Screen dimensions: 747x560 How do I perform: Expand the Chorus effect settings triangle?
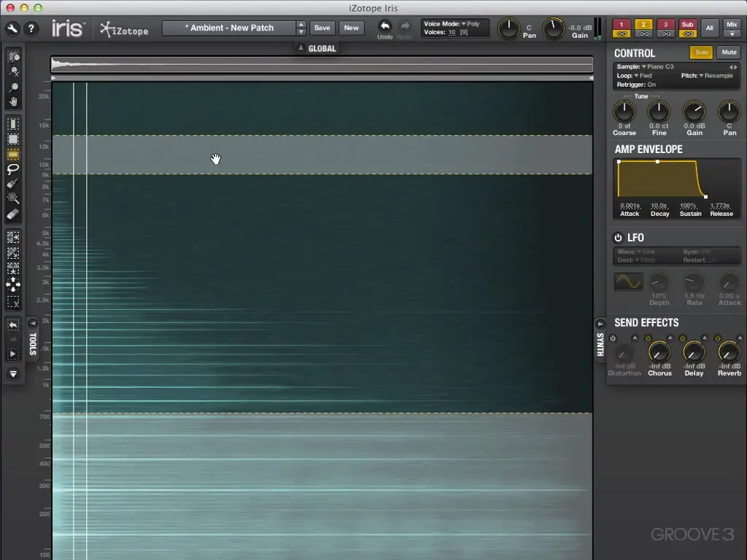(670, 338)
